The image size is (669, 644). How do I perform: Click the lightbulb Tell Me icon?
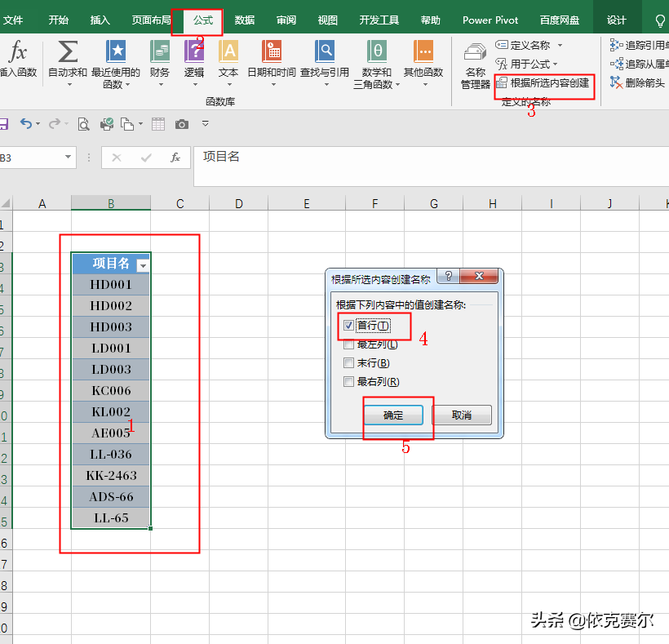(660, 20)
